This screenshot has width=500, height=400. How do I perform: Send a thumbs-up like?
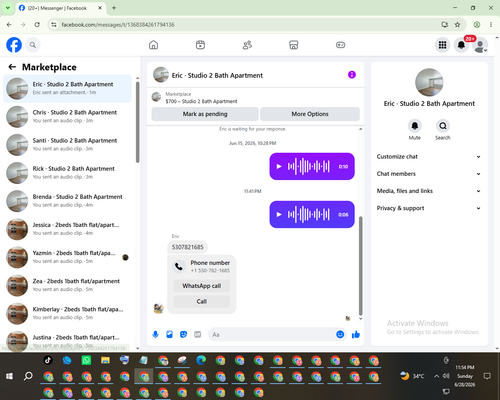356,334
